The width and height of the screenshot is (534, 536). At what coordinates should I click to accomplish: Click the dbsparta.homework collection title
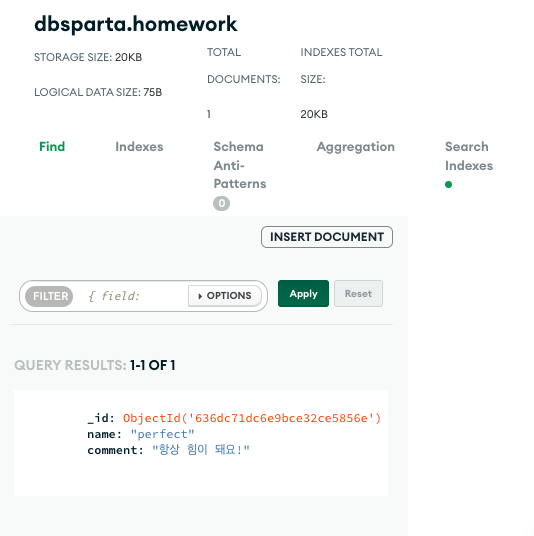pos(136,24)
